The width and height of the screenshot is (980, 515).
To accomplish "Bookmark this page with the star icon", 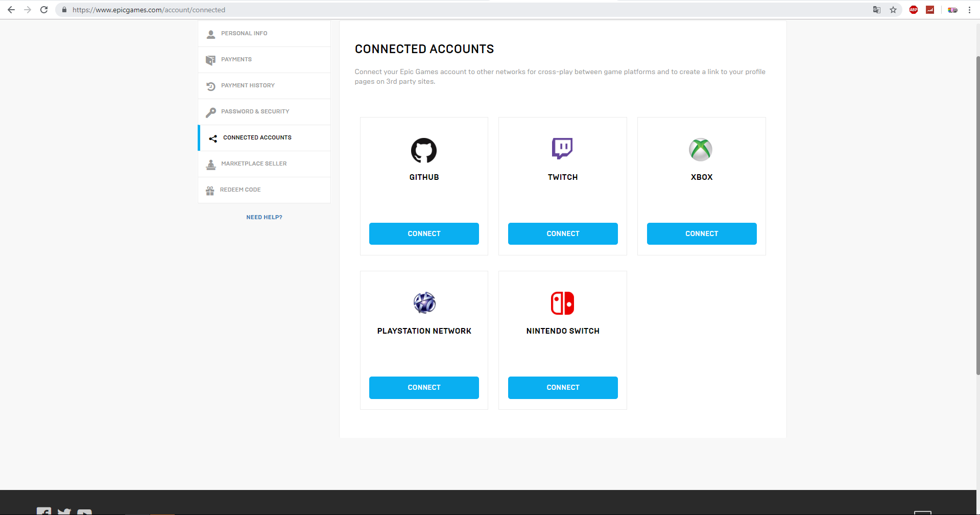I will pos(893,10).
